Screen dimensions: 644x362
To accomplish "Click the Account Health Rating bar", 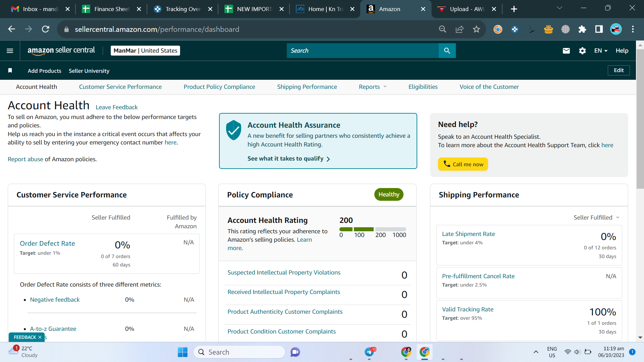I will tap(373, 229).
